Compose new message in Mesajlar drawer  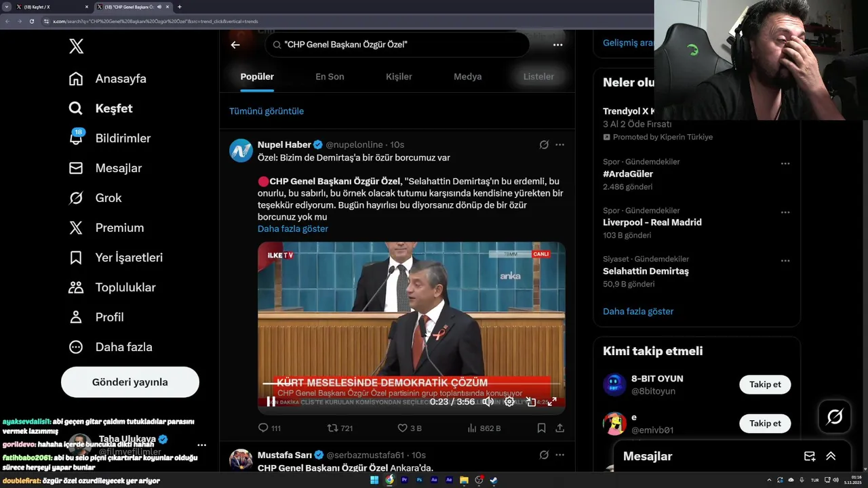(810, 456)
